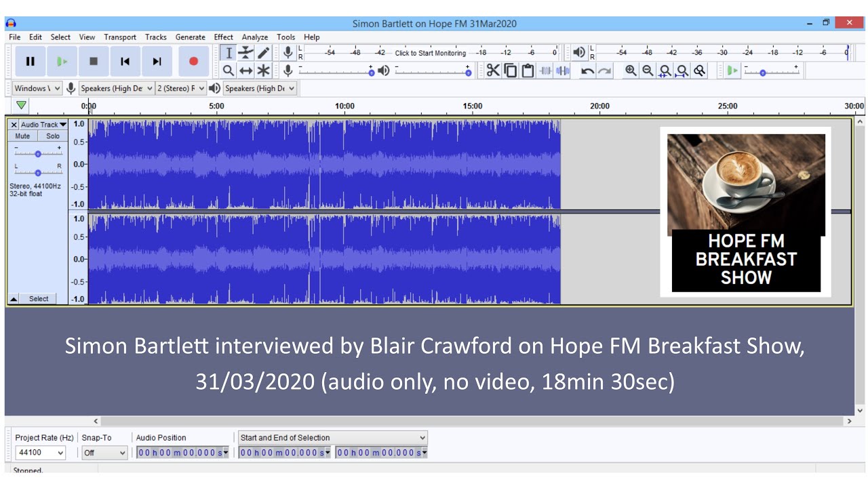Open the 2 (Stereo) recording channels dropdown
This screenshot has height=488, width=868.
coord(181,88)
